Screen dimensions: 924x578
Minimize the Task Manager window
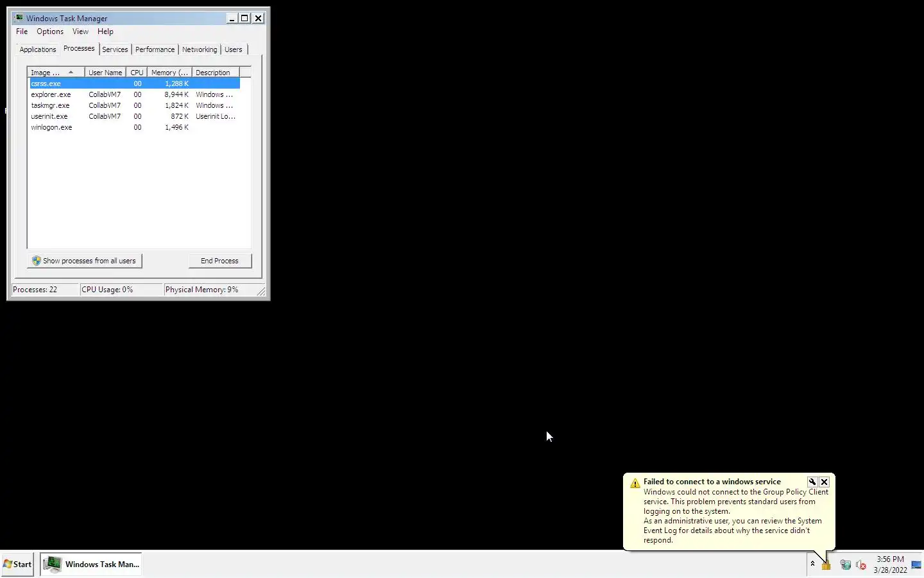click(x=232, y=18)
